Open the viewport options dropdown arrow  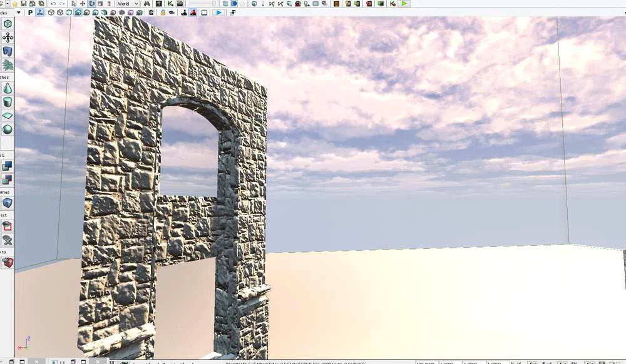[18, 13]
